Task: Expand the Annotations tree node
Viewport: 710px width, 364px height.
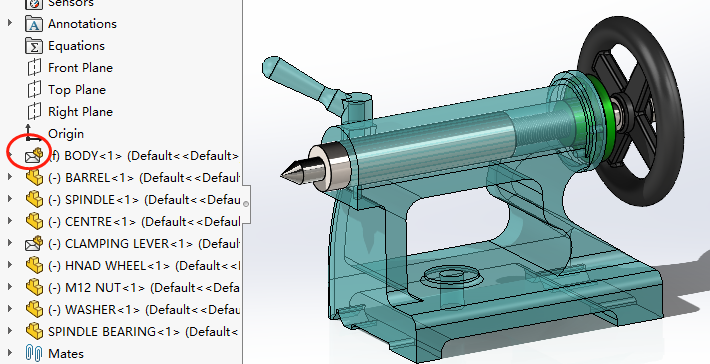Action: tap(10, 23)
